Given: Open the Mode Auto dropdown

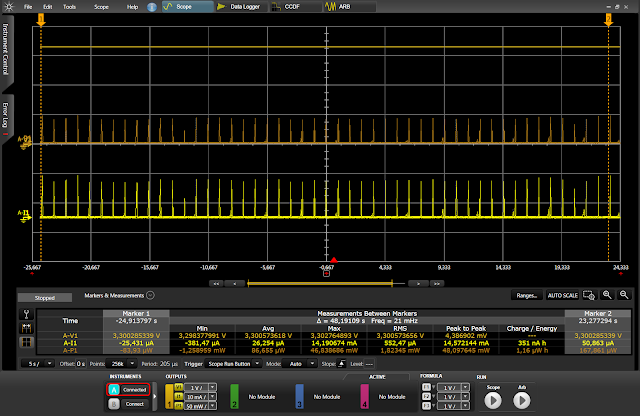Looking at the screenshot, I should pos(300,363).
